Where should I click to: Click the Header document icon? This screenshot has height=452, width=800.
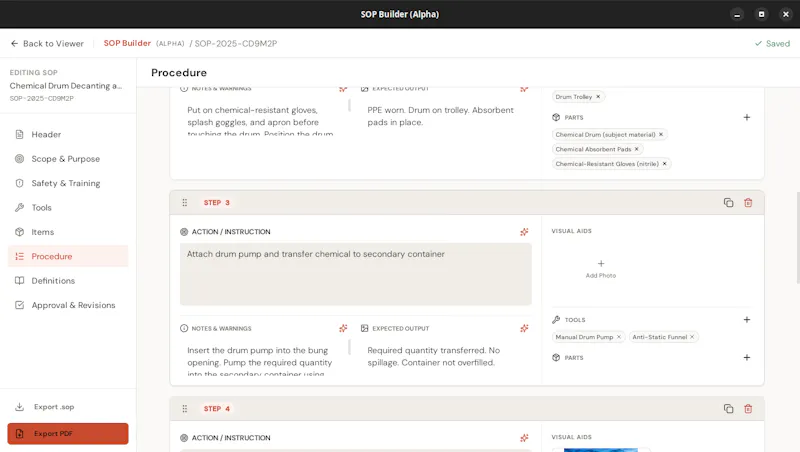point(19,134)
